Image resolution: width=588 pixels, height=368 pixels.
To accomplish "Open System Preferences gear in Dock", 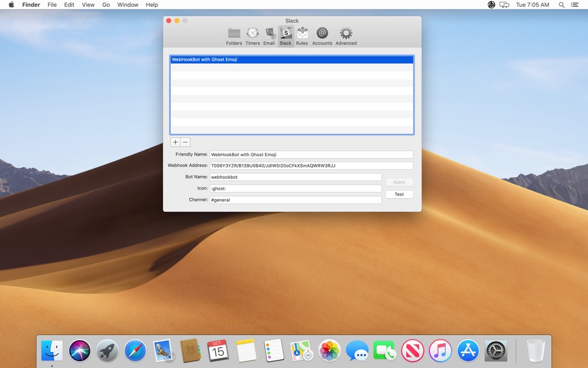I will point(496,351).
